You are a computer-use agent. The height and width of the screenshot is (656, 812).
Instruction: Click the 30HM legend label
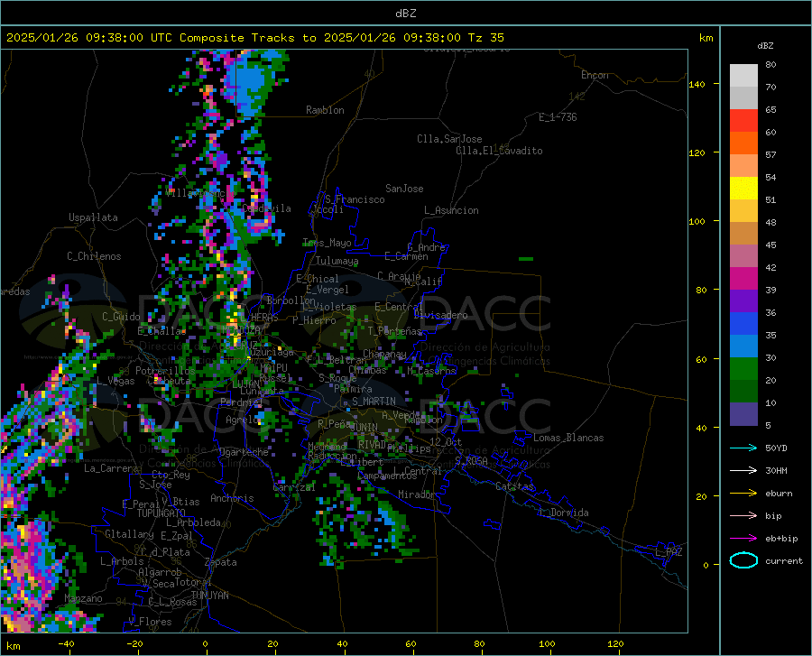(x=776, y=471)
